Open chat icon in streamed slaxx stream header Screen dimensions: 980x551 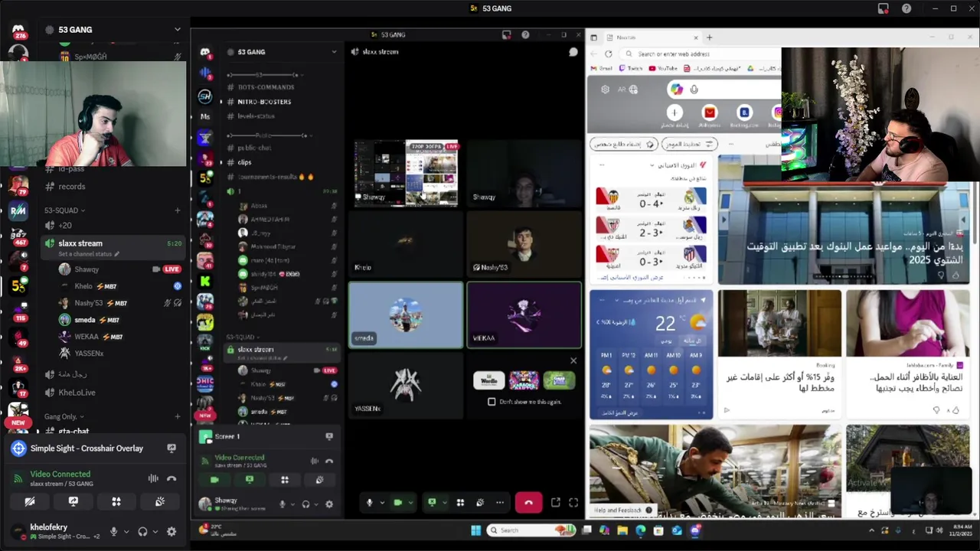coord(573,52)
